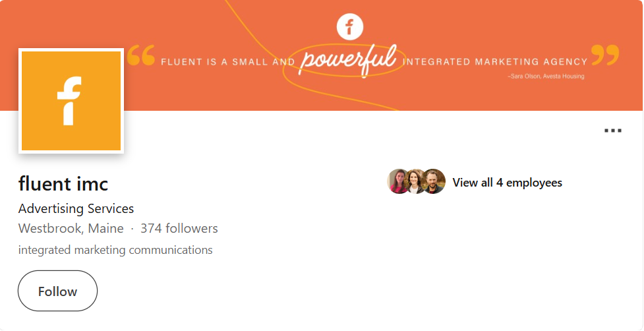Click the INTEGRATED MARKETING AGENCY banner text
The height and width of the screenshot is (331, 644).
(494, 62)
